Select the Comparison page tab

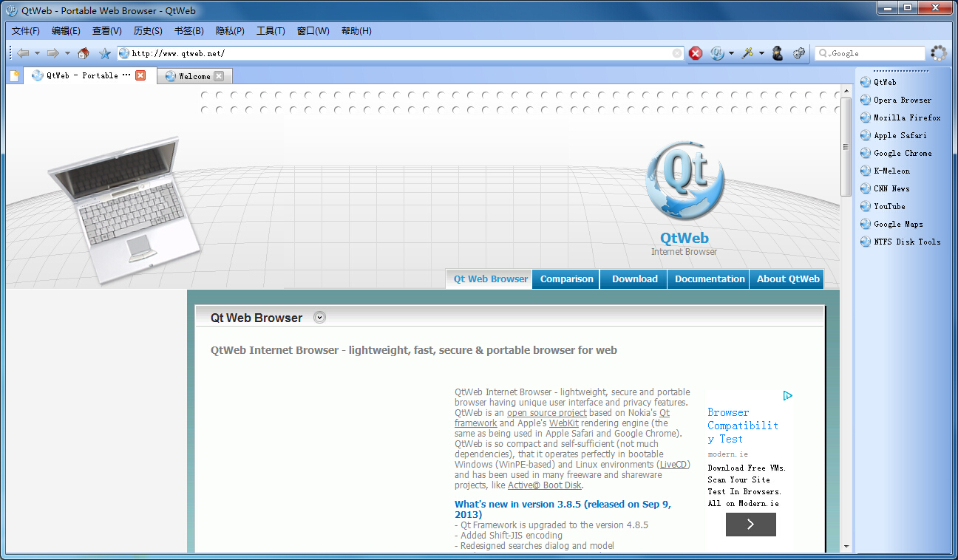tap(566, 279)
